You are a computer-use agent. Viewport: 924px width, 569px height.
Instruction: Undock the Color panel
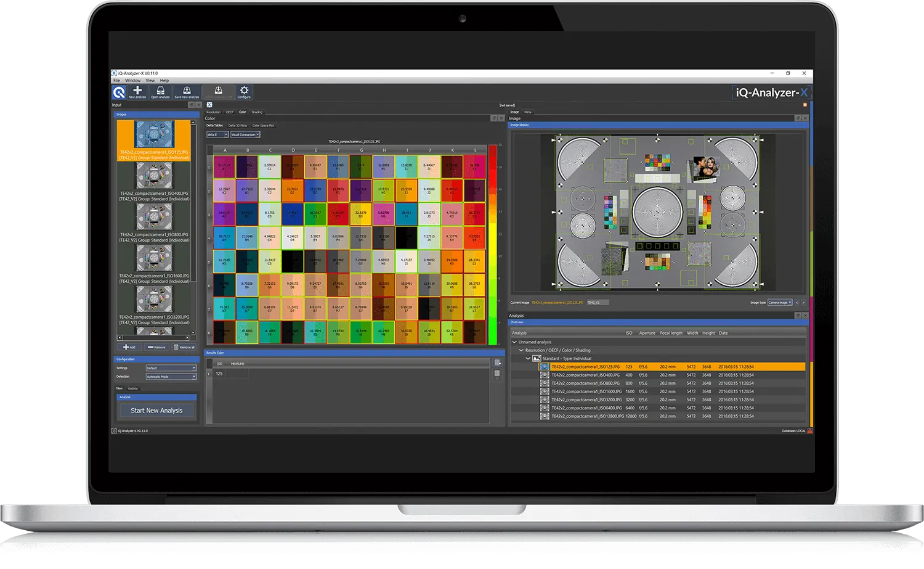coord(494,118)
